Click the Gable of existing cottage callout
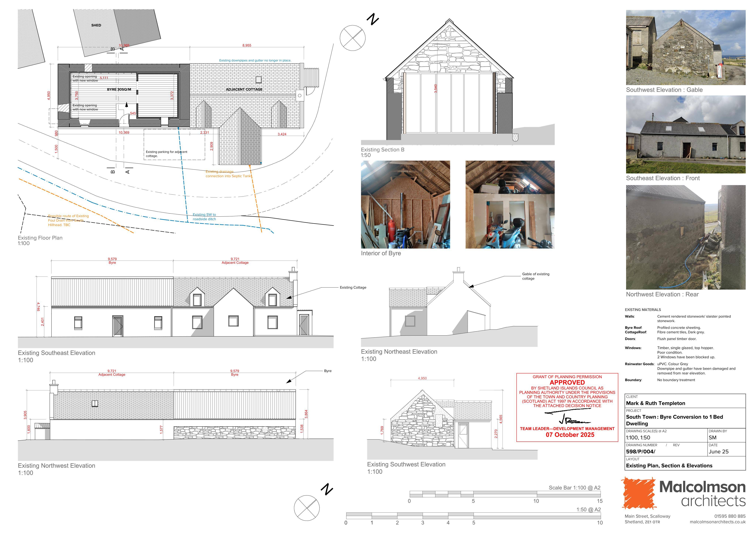 tap(536, 276)
